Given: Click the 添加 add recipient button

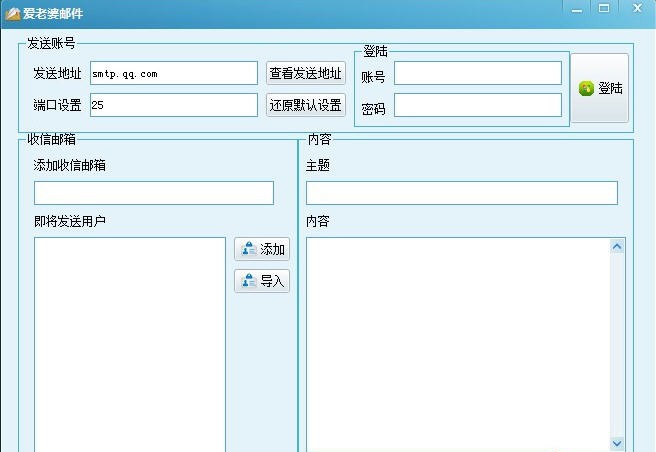Looking at the screenshot, I should point(262,249).
